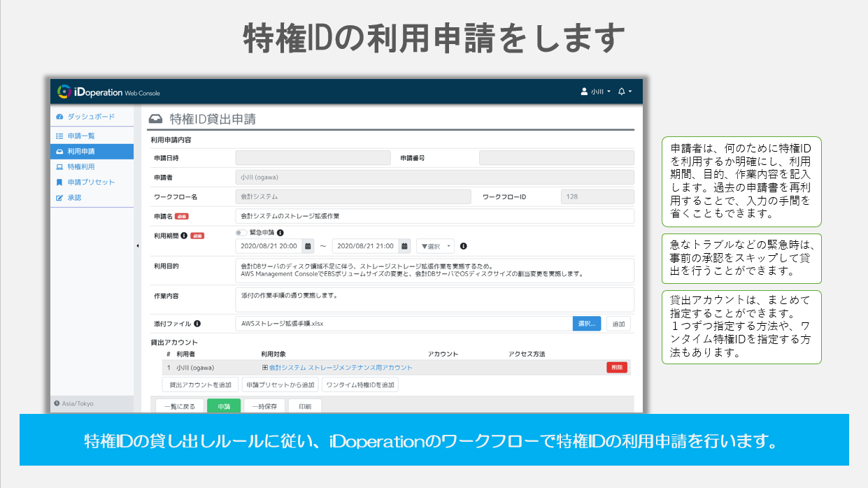Click info icon beside 添付ファイル label
The height and width of the screenshot is (488, 868).
click(197, 324)
